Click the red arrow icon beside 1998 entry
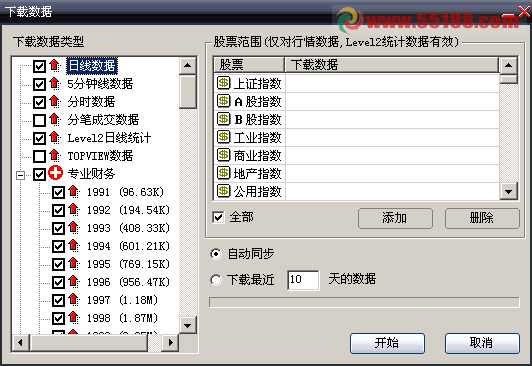This screenshot has width=532, height=366. [73, 317]
